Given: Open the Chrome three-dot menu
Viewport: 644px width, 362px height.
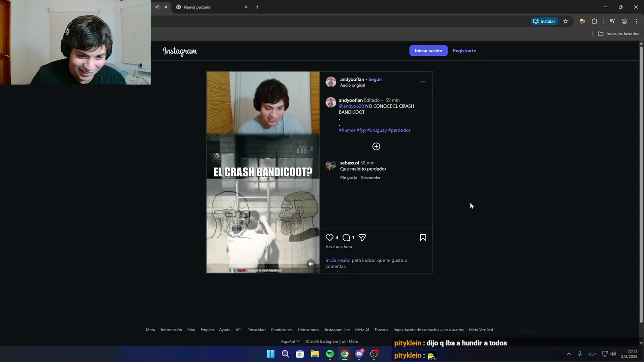Looking at the screenshot, I should coord(636,21).
